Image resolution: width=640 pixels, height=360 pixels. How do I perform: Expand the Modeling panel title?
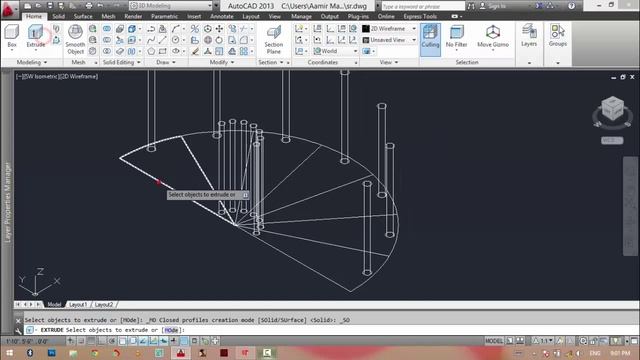click(32, 62)
